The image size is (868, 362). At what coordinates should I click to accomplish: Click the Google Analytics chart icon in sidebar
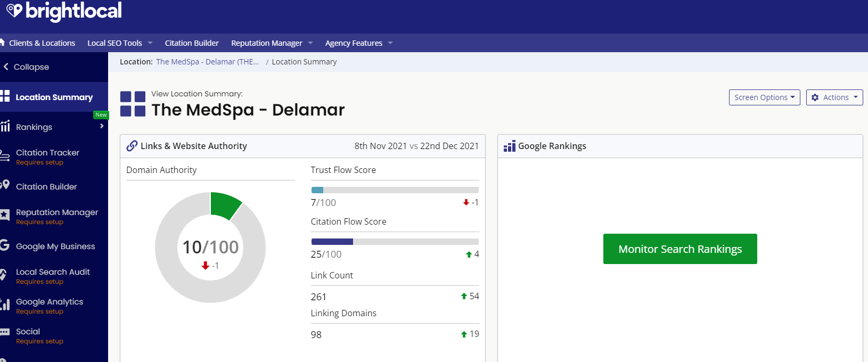coord(5,305)
